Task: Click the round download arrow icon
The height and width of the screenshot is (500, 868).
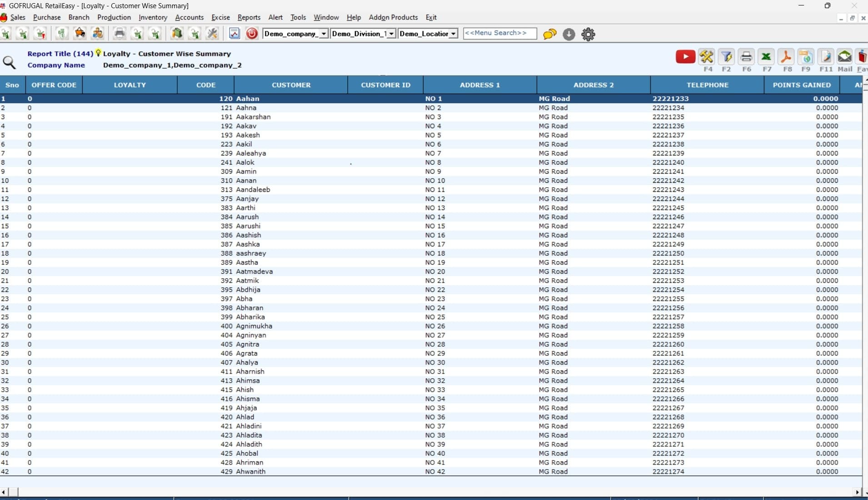Action: (x=569, y=34)
